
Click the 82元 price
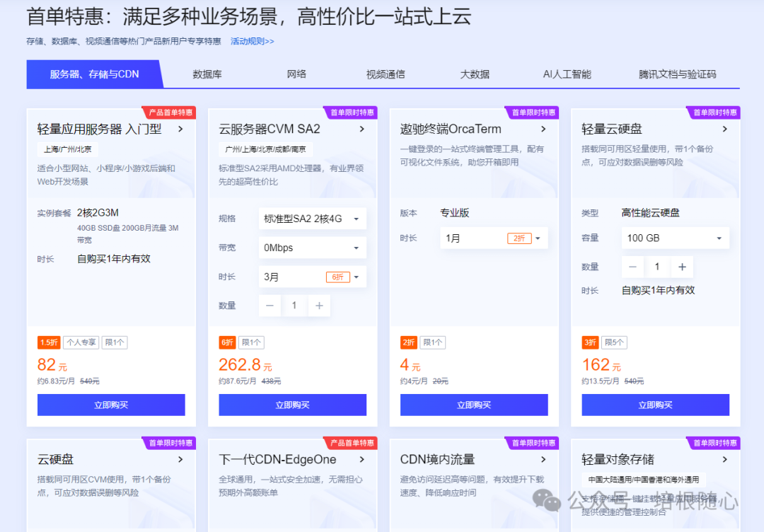tap(52, 364)
